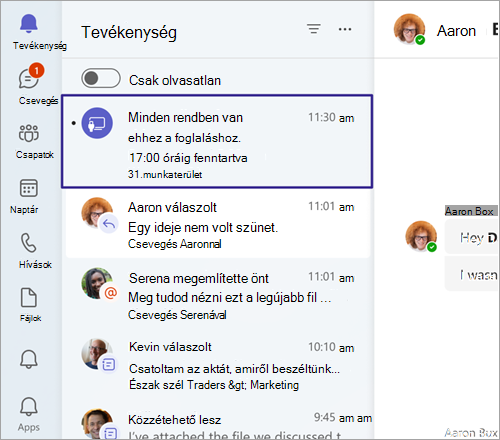This screenshot has height=440, width=500.
Task: Click the Aaron name in the chat header
Action: click(x=456, y=31)
